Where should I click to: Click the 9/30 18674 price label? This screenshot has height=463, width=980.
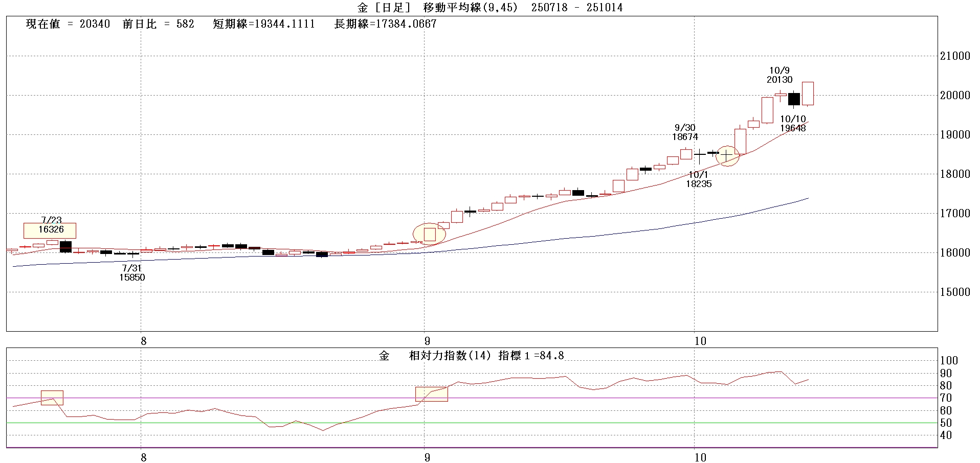[x=685, y=132]
